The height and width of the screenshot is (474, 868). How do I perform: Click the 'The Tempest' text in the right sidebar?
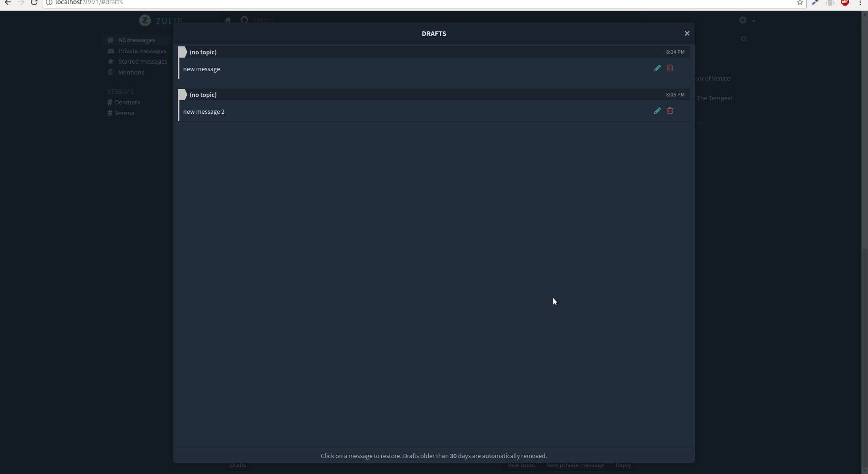[x=714, y=98]
